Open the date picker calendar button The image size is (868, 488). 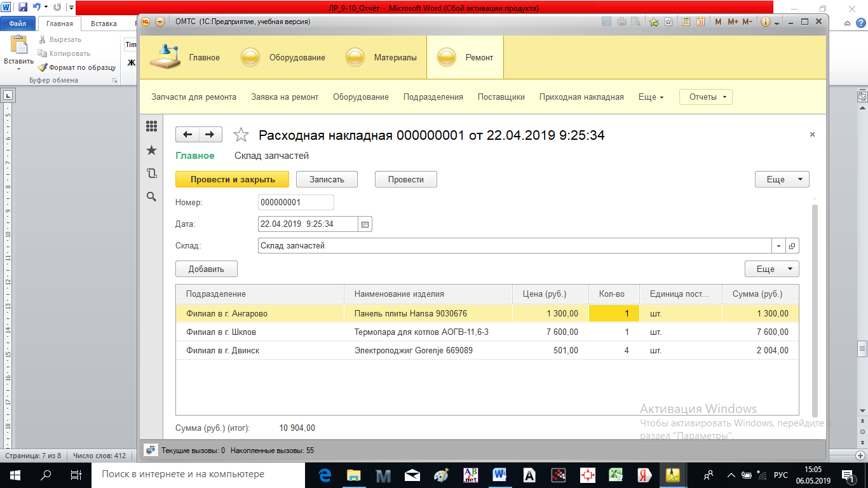coord(365,224)
